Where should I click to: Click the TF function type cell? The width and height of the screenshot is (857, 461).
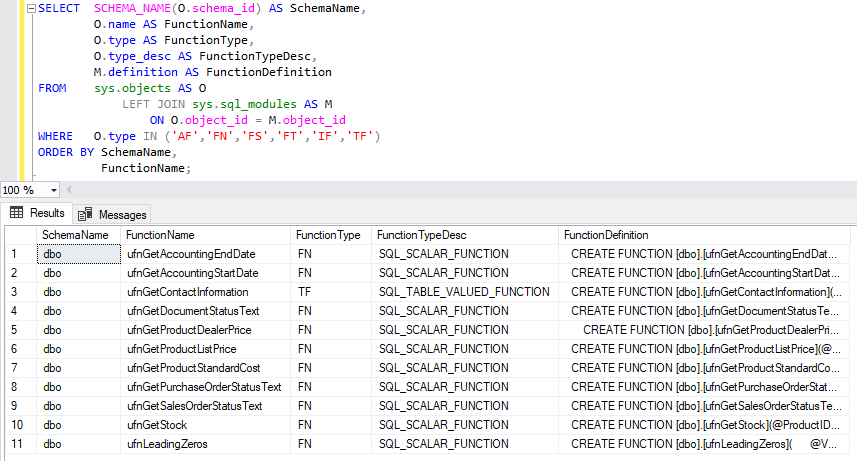coord(305,292)
